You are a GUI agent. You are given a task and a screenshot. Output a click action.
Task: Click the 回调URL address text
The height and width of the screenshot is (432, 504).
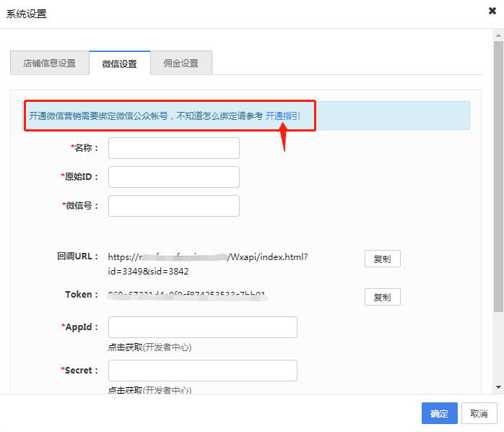tap(208, 264)
